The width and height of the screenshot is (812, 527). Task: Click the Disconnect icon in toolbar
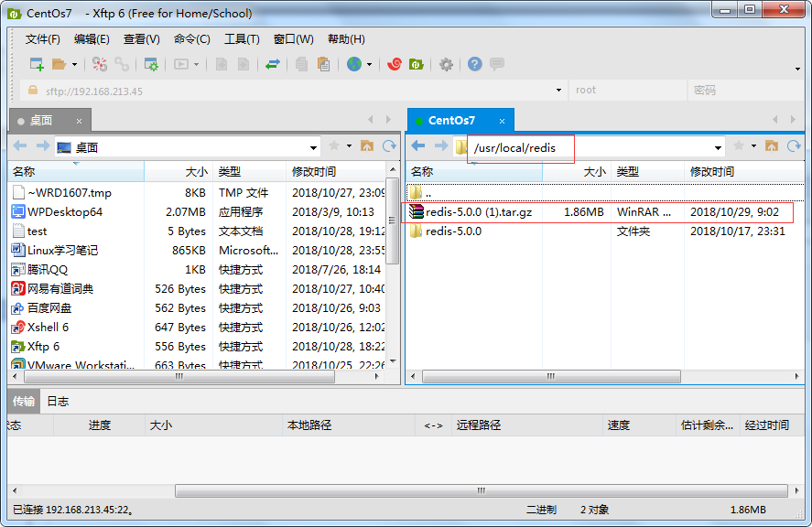coord(100,64)
